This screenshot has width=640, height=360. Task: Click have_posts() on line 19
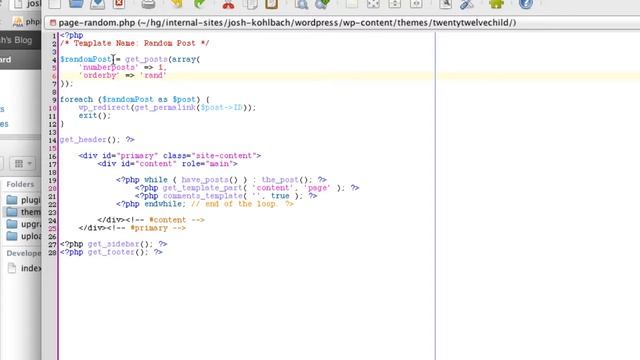209,180
